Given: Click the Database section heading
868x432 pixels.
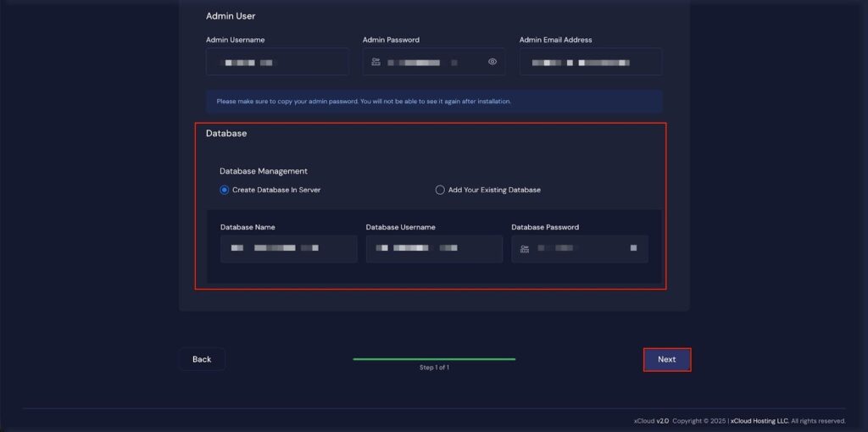Looking at the screenshot, I should click(226, 134).
